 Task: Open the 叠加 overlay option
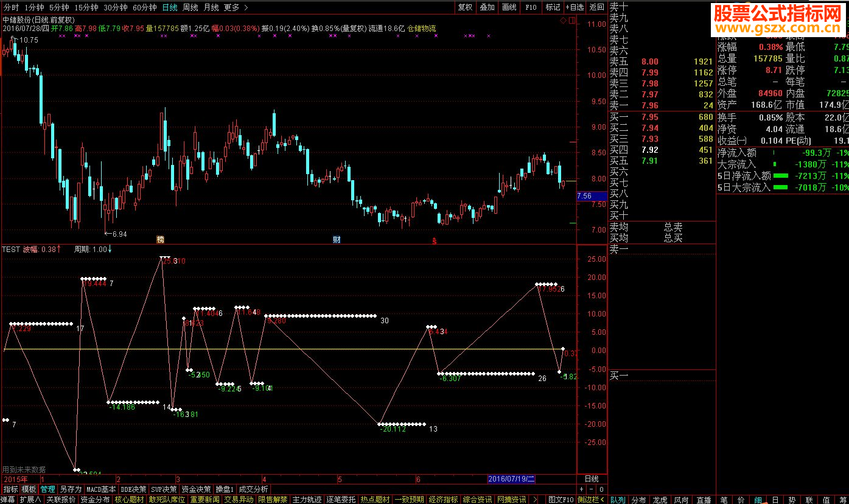[487, 7]
